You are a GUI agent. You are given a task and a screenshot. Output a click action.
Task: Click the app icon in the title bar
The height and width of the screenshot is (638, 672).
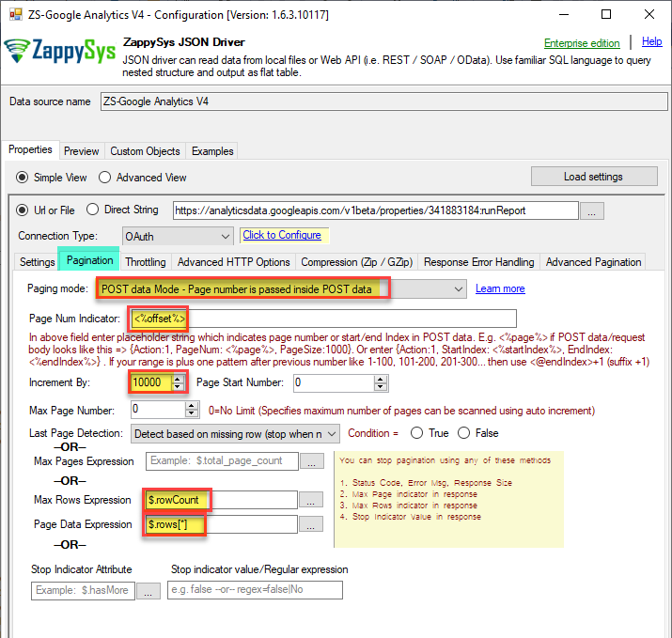[x=16, y=15]
